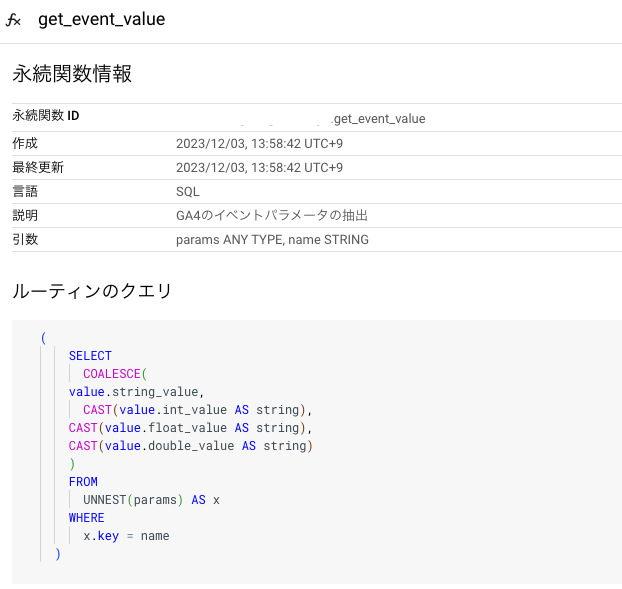Click the SQL language value
This screenshot has width=622, height=589.
point(188,192)
